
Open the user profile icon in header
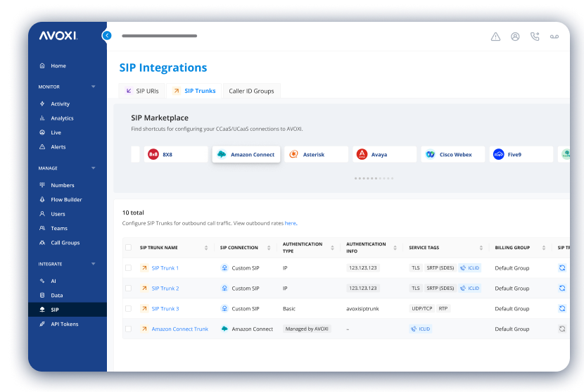pos(515,37)
